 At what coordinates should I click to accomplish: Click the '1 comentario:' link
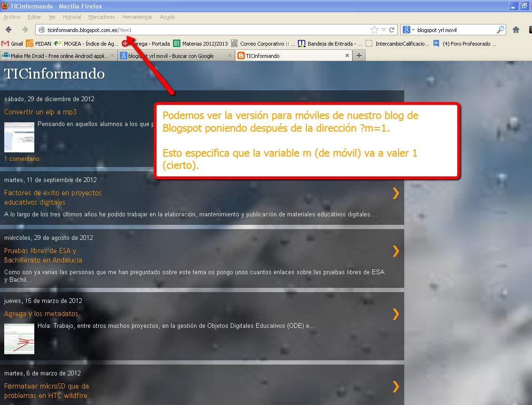[x=23, y=159]
